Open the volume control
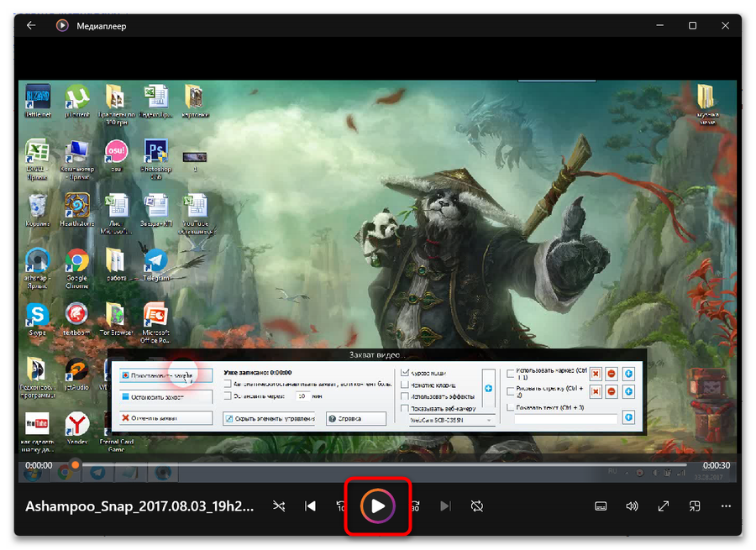This screenshot has height=550, width=756. coord(632,506)
